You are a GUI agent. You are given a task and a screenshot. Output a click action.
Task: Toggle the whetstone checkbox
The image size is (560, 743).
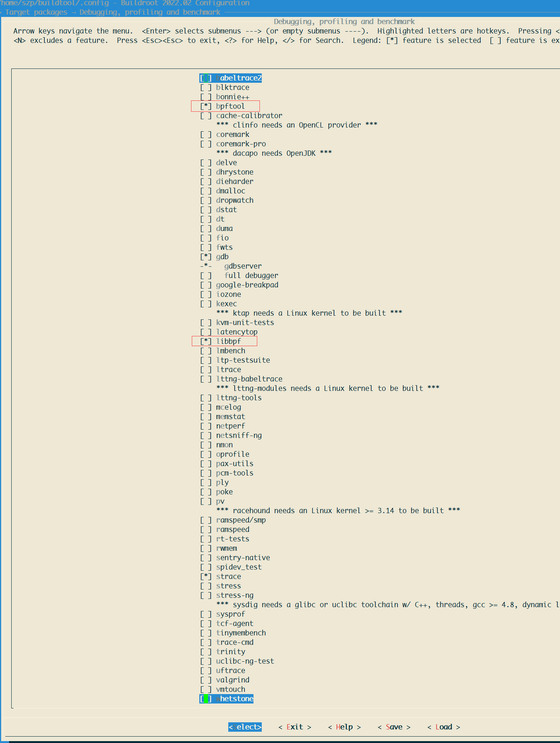[x=206, y=699]
